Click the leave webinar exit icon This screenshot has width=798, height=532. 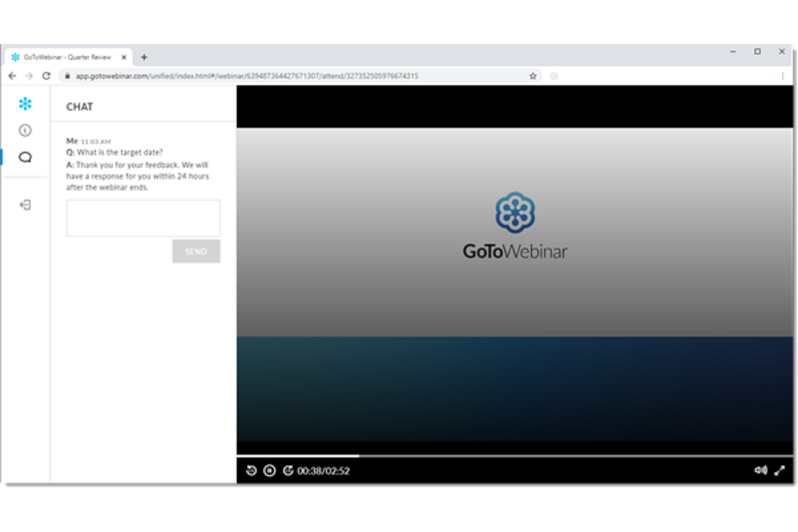tap(25, 205)
